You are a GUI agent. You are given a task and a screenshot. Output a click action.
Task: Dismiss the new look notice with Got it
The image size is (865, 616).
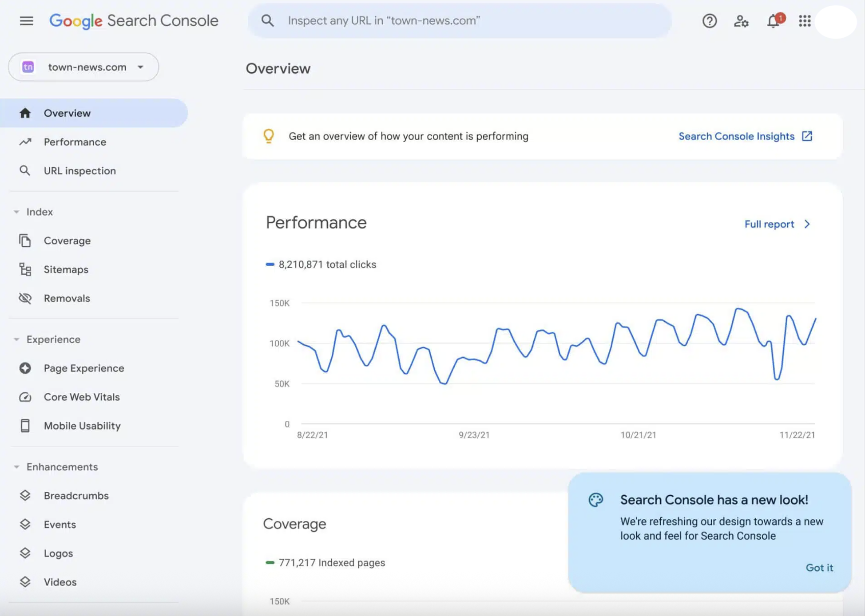pos(819,568)
